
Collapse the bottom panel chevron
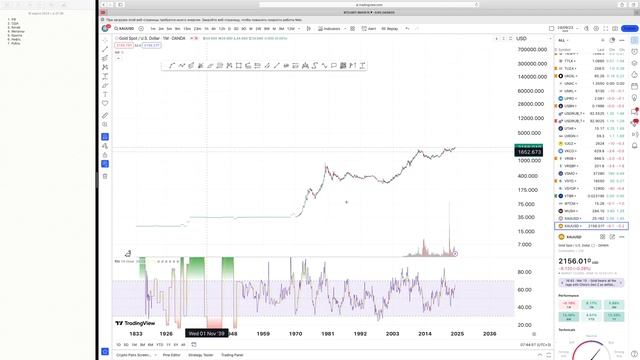tap(540, 355)
